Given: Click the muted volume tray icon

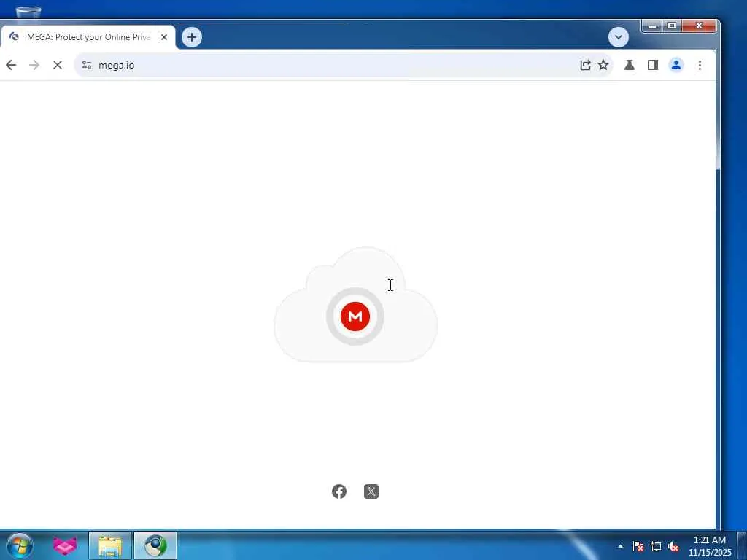Looking at the screenshot, I should (673, 546).
